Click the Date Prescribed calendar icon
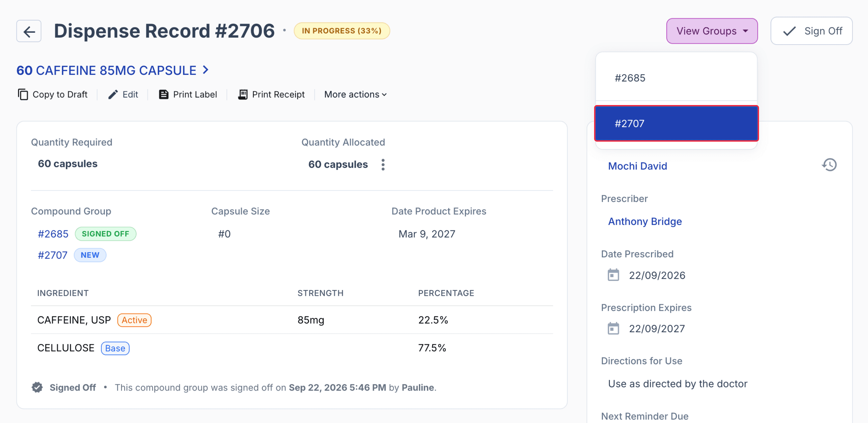 click(x=613, y=275)
